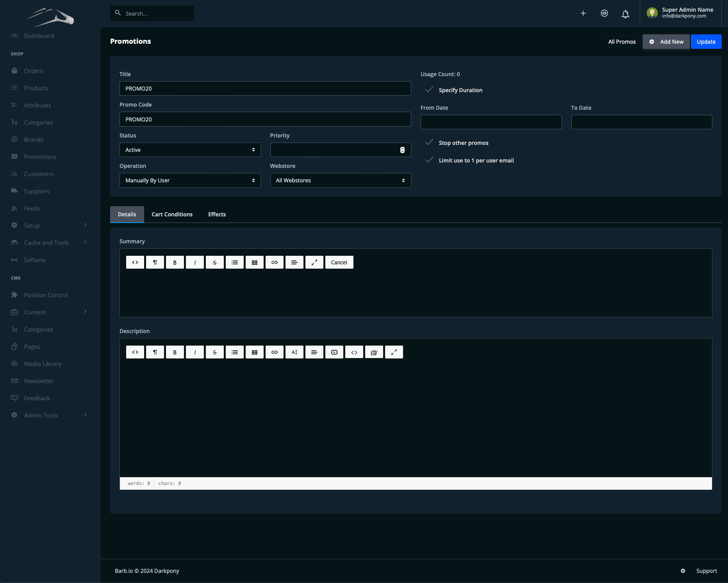Click the plus icon in top bar
Screen dimensions: 728x583
[x=583, y=13]
